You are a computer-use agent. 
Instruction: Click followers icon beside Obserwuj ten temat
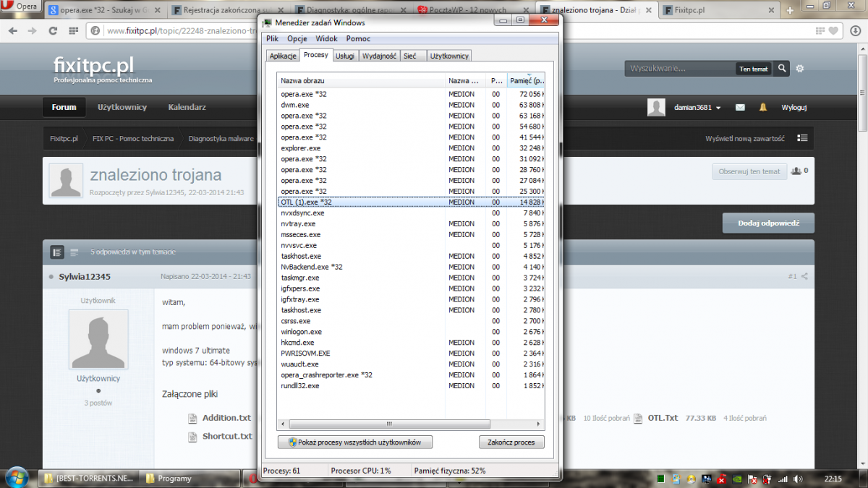[x=797, y=171]
